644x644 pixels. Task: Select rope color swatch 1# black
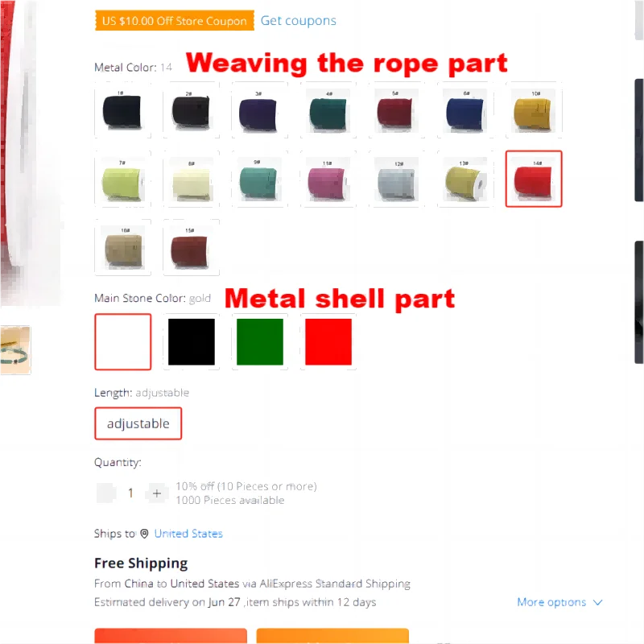123,110
